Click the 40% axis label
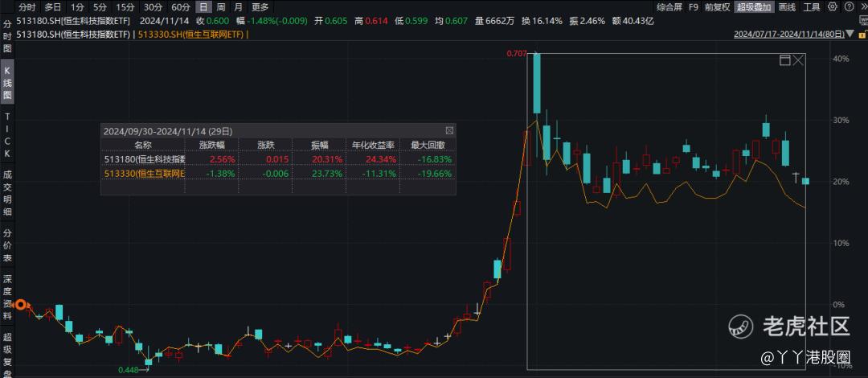Screen dimensions: 868x378 [841, 58]
